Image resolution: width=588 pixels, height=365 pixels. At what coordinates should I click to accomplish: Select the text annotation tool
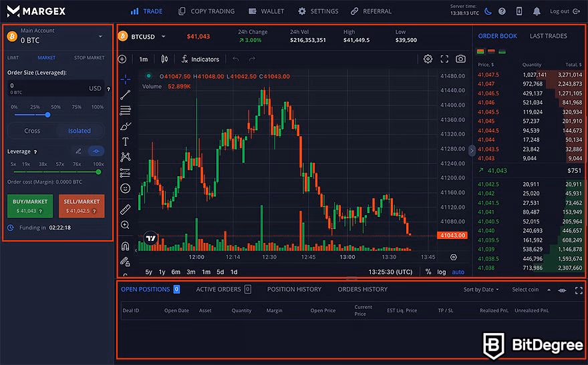click(x=125, y=141)
